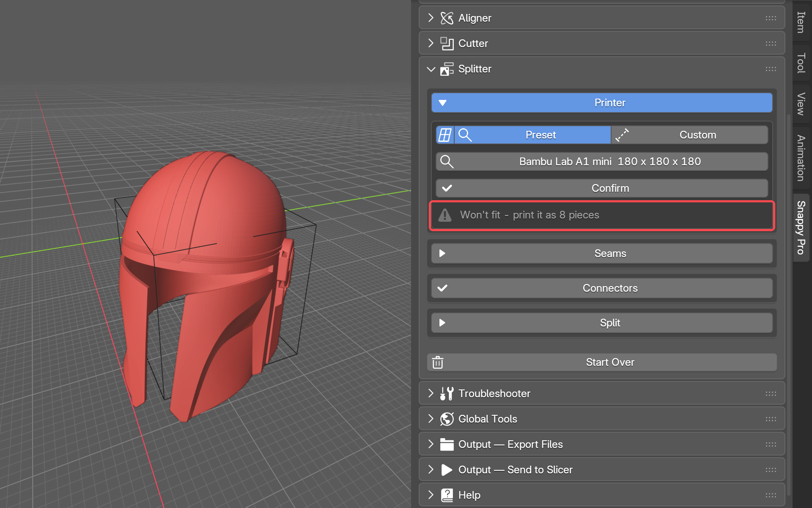
Task: Expand Output — Send to Slicer panel
Action: 431,469
